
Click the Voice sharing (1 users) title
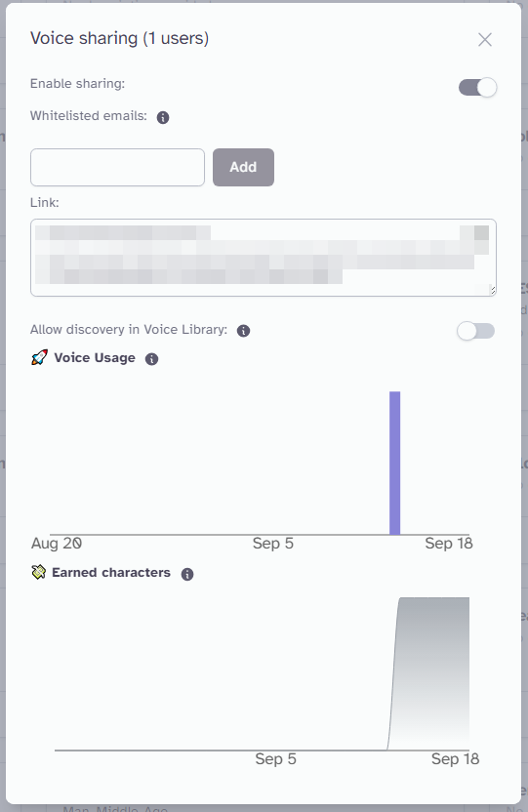tap(120, 38)
